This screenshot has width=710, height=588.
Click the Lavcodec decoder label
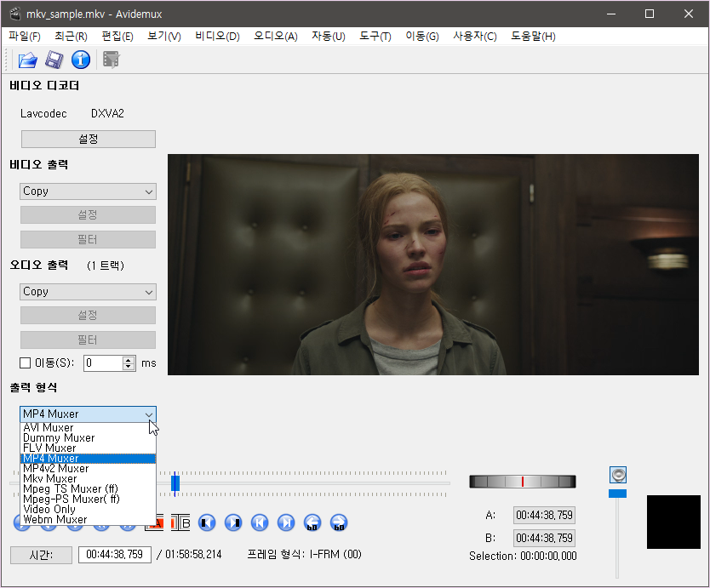tap(43, 114)
